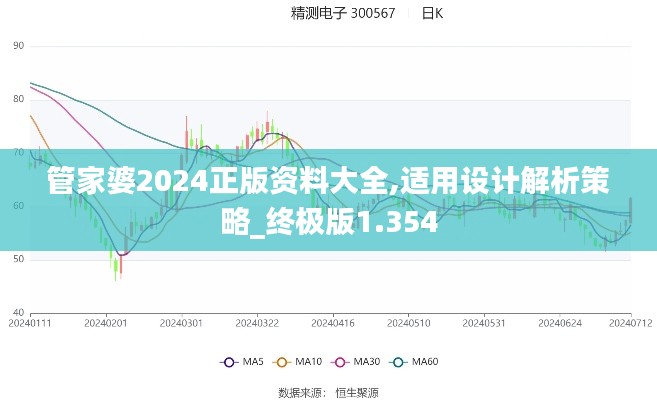Toggle the MA60 legend series
Viewport: 657px width, 400px height.
pos(414,362)
